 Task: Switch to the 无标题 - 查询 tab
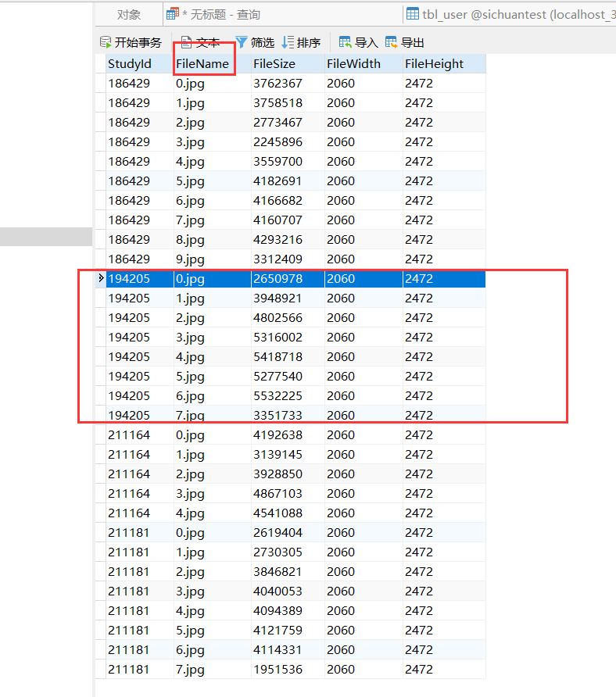pyautogui.click(x=220, y=15)
